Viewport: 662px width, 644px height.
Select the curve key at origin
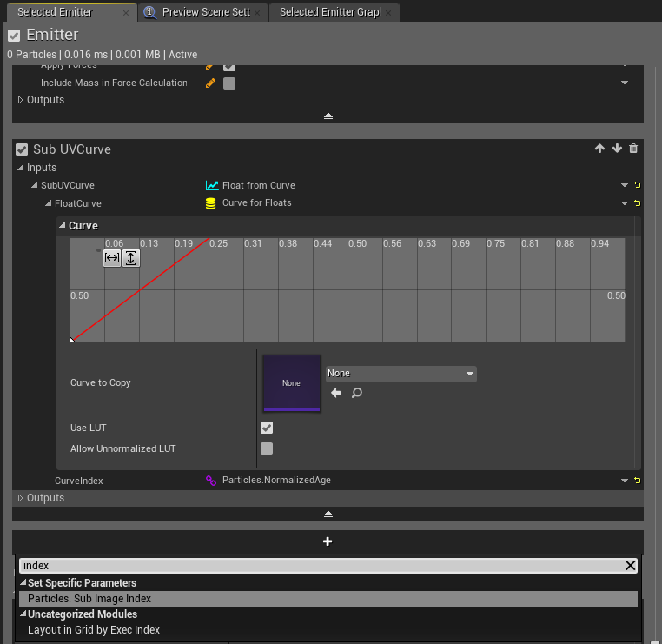pos(72,340)
